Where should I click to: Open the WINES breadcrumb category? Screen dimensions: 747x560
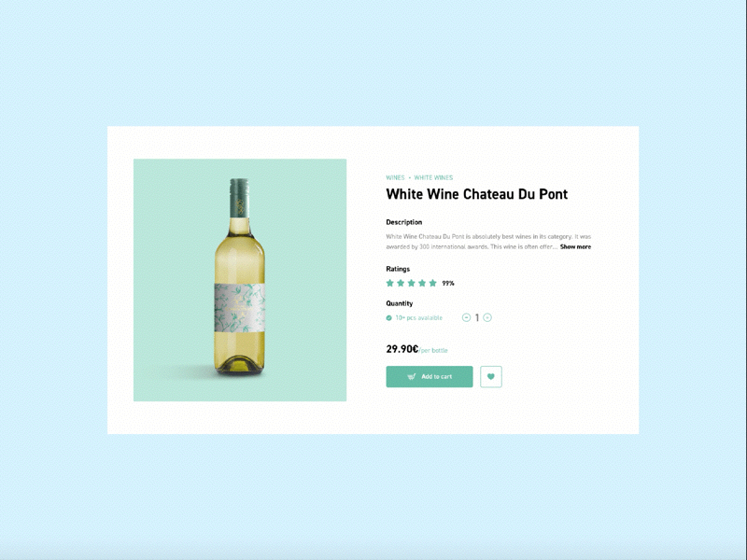(395, 177)
